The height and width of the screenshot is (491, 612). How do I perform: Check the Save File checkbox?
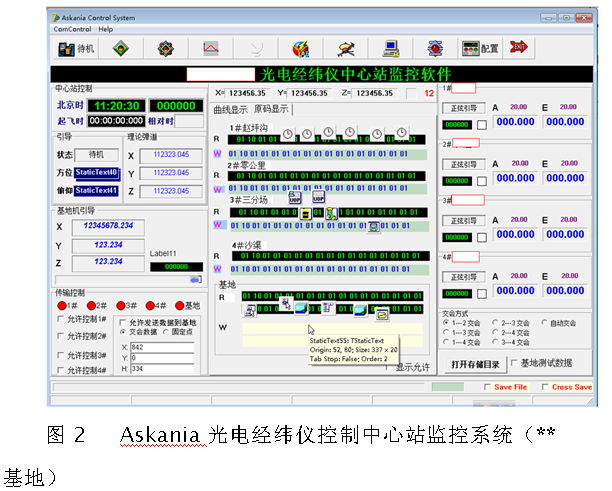[487, 387]
